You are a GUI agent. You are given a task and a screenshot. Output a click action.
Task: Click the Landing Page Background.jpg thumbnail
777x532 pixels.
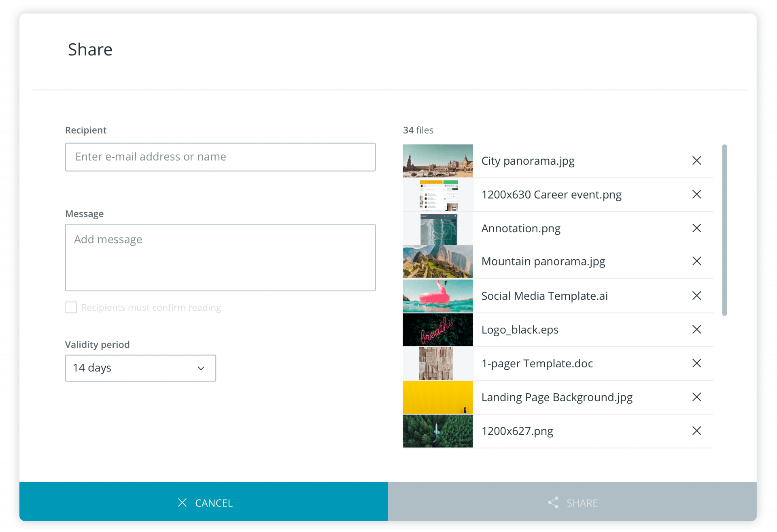click(437, 397)
